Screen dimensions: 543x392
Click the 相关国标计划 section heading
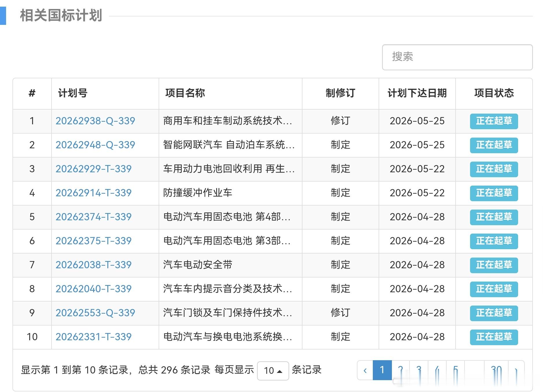coord(61,16)
